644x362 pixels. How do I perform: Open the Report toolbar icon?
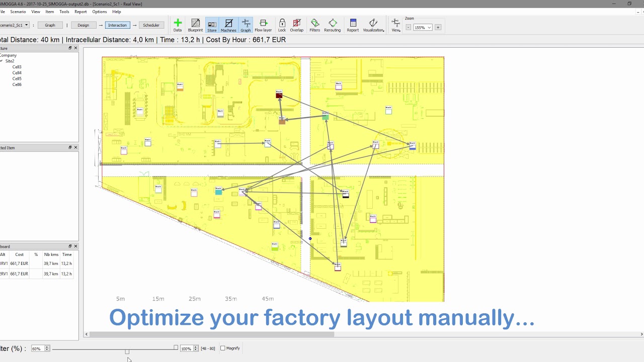pos(353,25)
